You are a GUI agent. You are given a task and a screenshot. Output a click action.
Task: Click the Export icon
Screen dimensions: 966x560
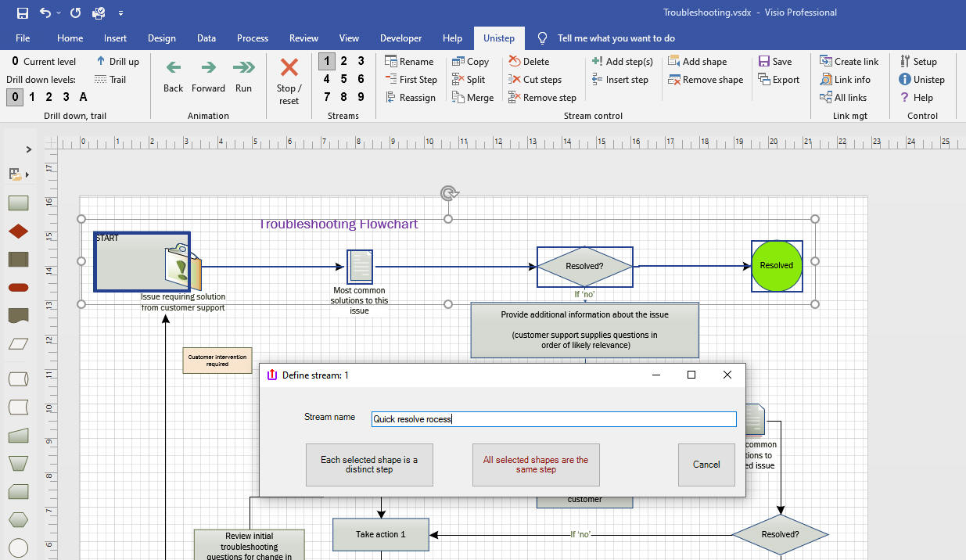764,79
